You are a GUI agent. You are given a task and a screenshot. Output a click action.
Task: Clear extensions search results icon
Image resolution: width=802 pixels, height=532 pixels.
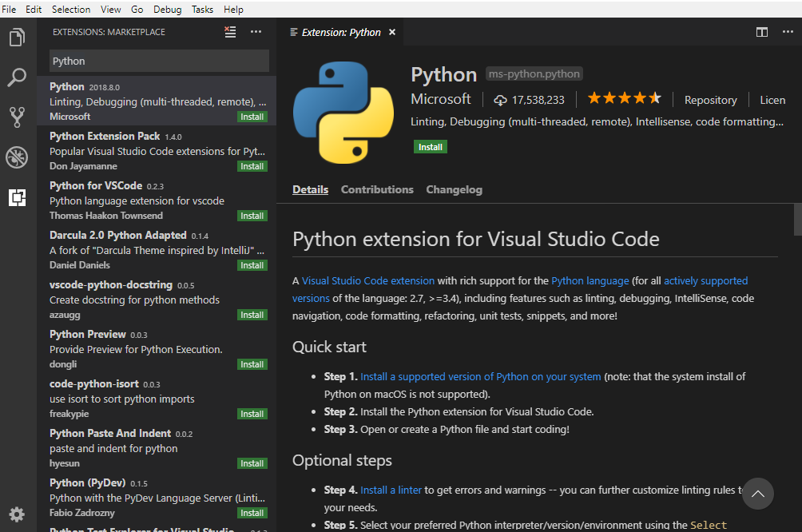pos(230,32)
